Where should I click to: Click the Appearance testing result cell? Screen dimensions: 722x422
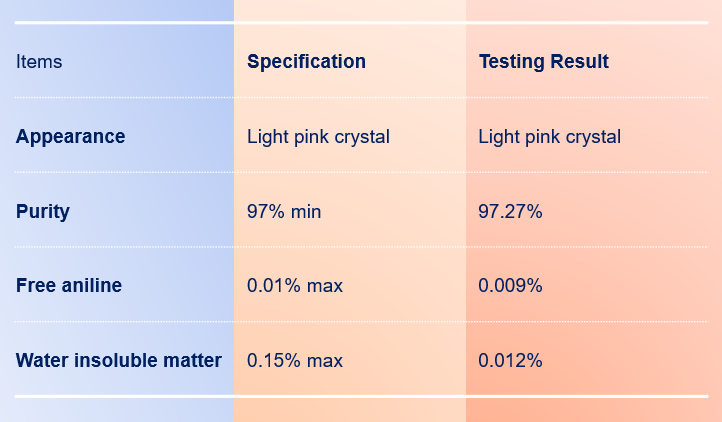click(549, 137)
